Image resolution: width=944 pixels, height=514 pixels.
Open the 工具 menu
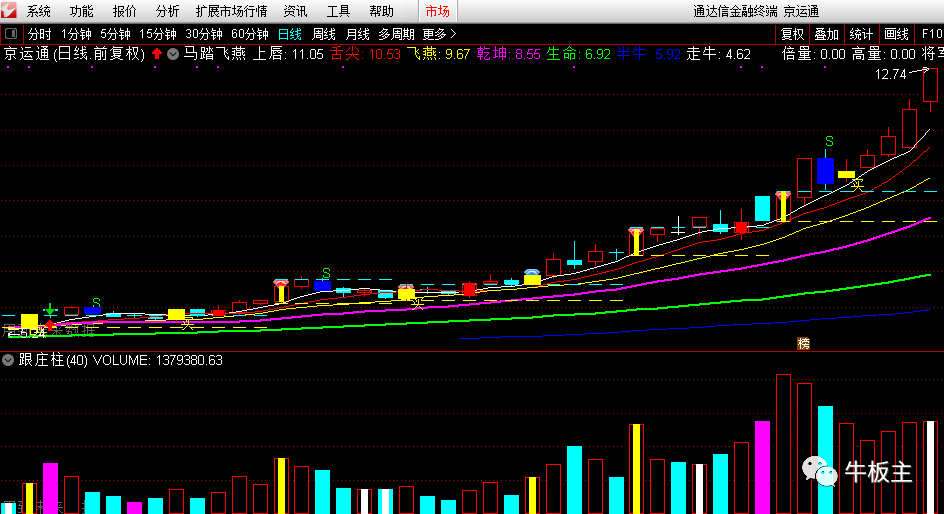click(x=338, y=11)
